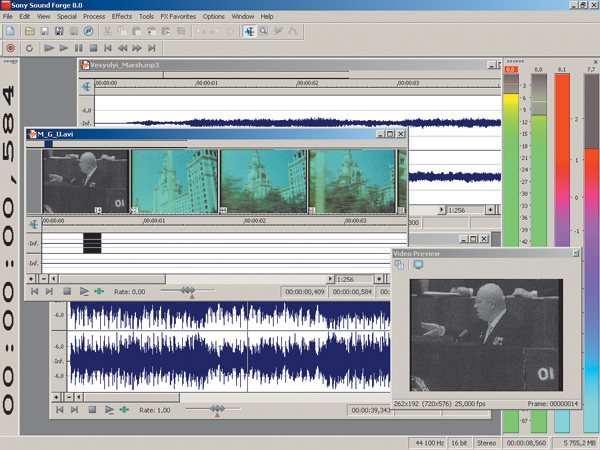600x450 pixels.
Task: Click the Rate scrub slider in M_G_U.avi
Action: [188, 291]
